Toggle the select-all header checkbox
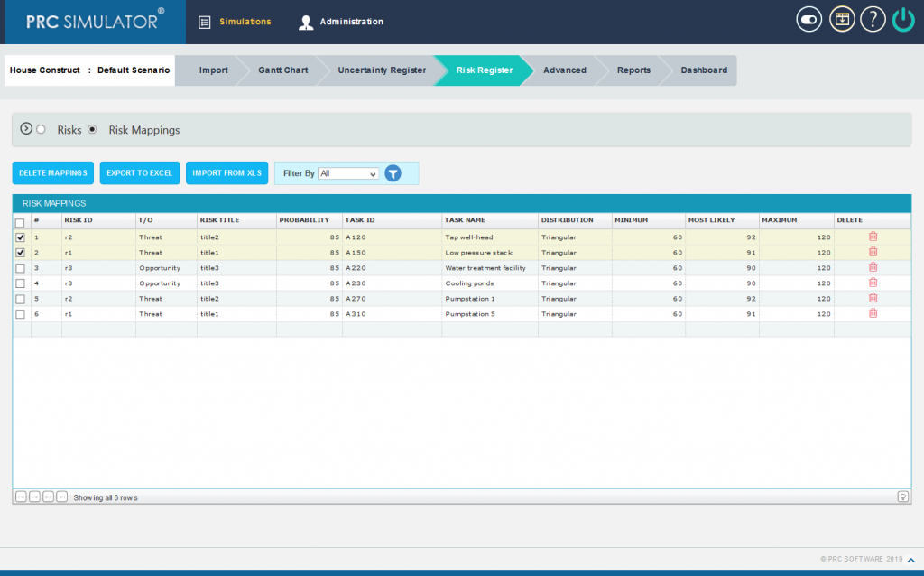 (20, 223)
